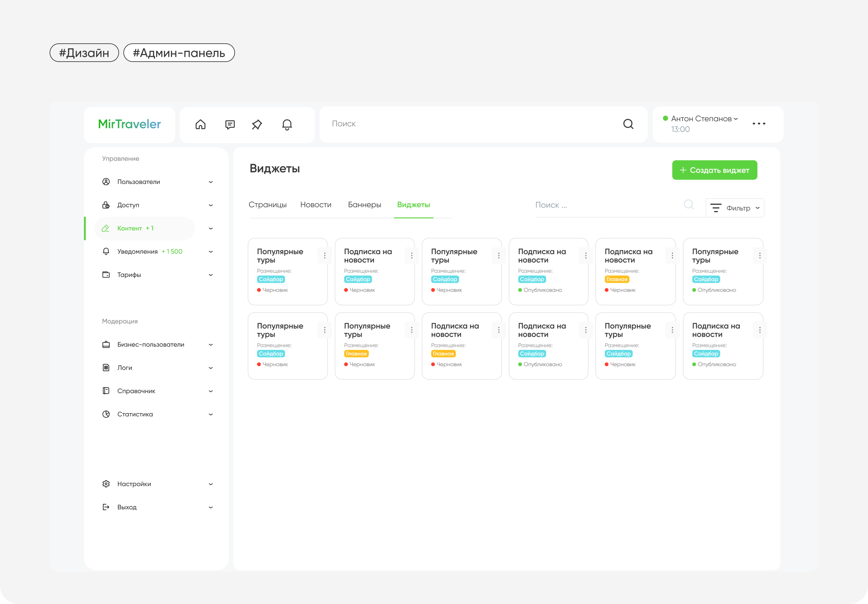Click the pin icon in top bar
The image size is (868, 604).
pos(257,124)
